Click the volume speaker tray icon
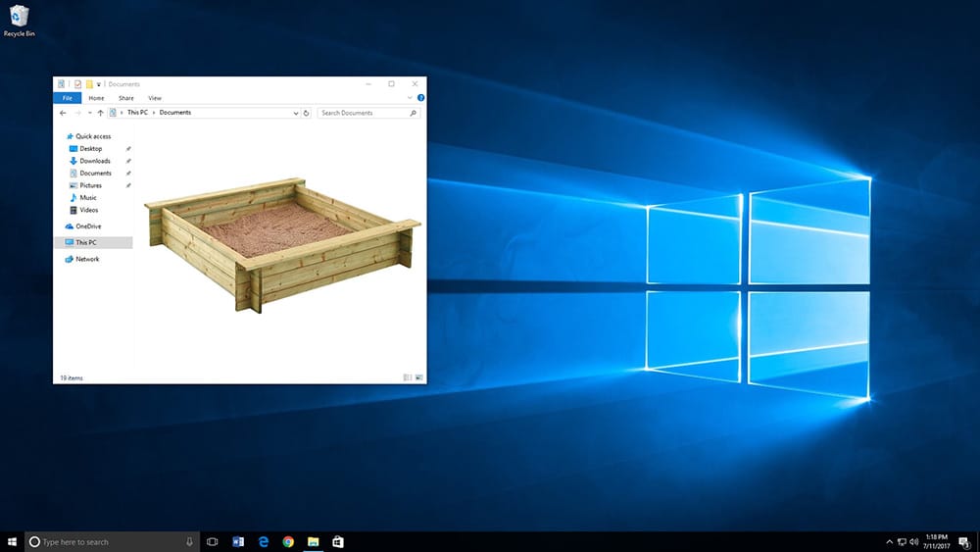Viewport: 980px width, 552px height. click(913, 542)
